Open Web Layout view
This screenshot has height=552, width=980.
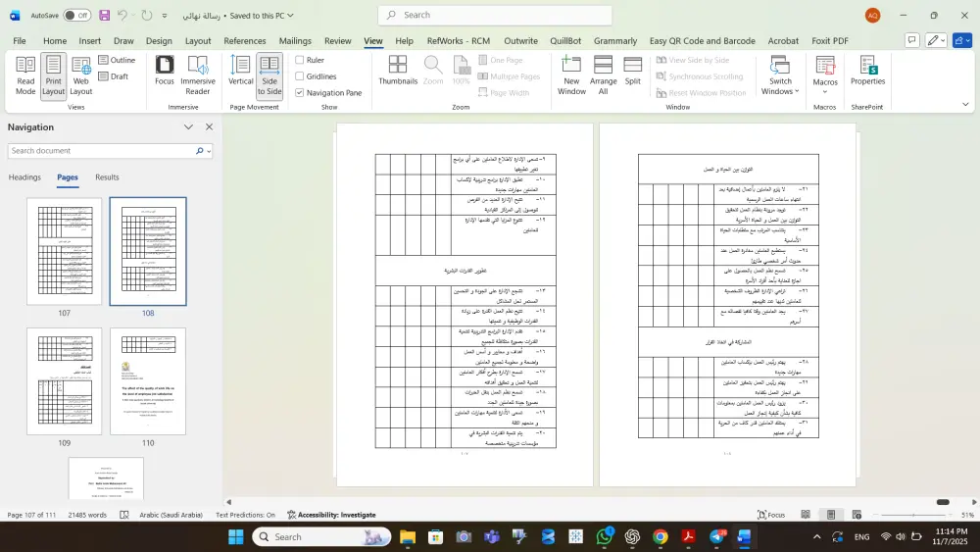click(x=80, y=75)
